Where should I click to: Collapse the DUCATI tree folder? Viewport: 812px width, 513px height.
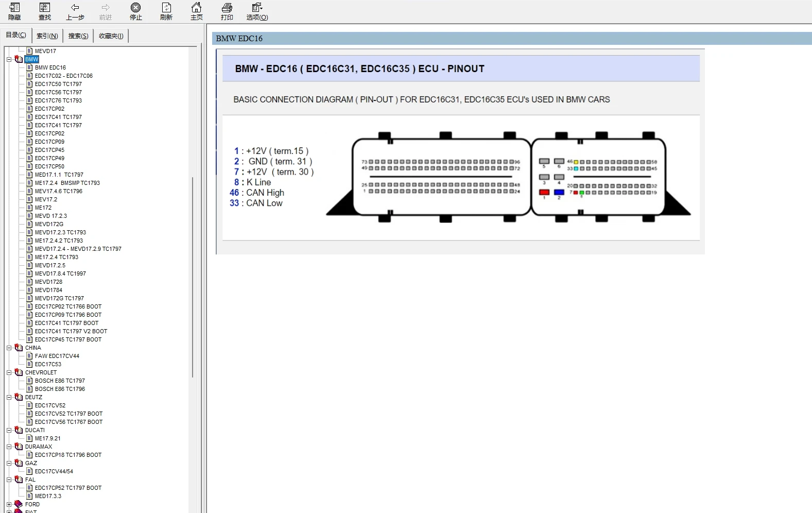(9, 430)
